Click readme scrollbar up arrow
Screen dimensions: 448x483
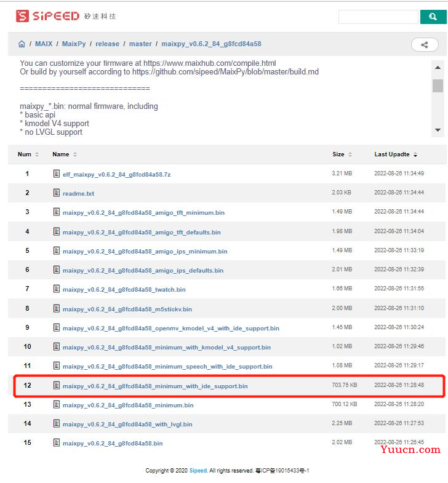[x=438, y=68]
